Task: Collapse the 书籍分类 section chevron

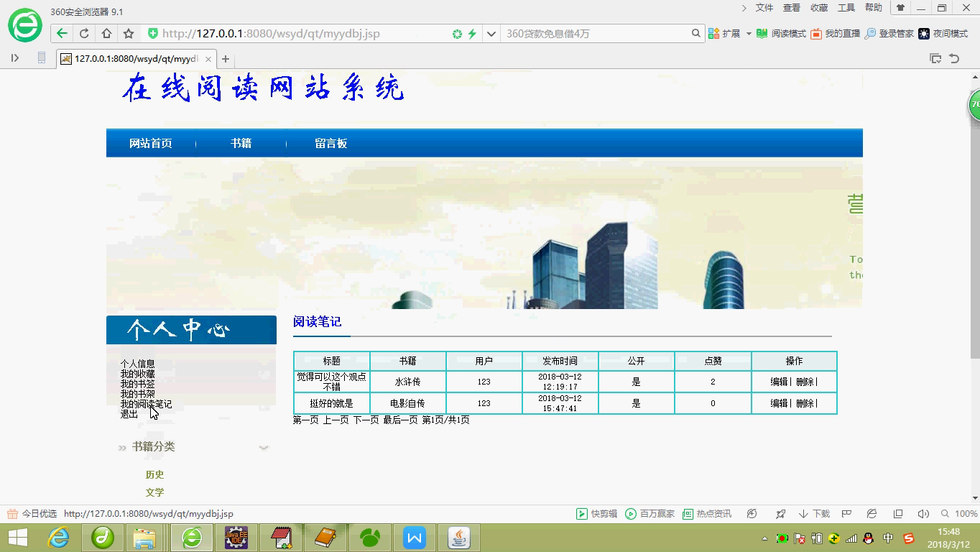Action: point(264,447)
